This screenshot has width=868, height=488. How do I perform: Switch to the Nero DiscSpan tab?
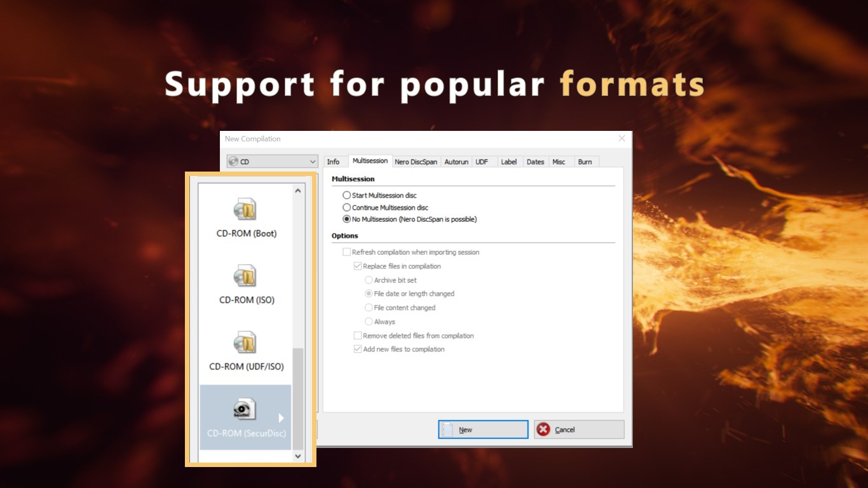click(x=416, y=161)
